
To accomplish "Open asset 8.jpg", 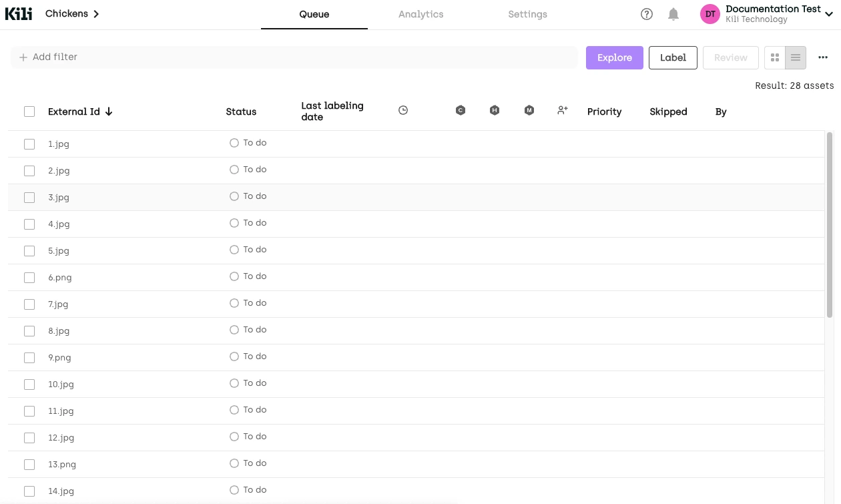I will point(59,331).
